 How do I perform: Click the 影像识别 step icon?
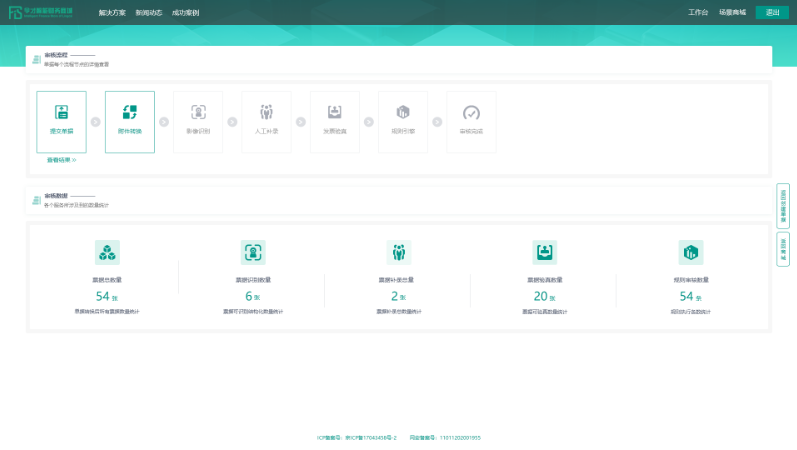coord(198,112)
